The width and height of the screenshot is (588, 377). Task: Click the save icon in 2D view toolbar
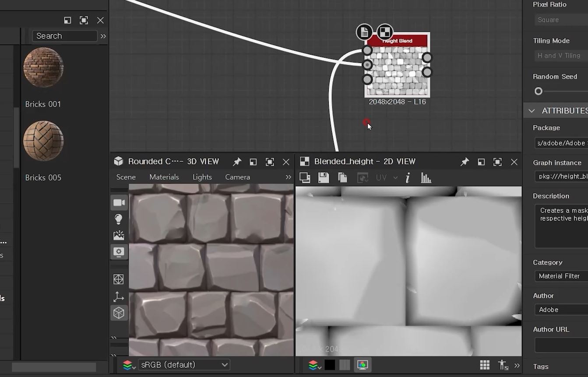[324, 178]
